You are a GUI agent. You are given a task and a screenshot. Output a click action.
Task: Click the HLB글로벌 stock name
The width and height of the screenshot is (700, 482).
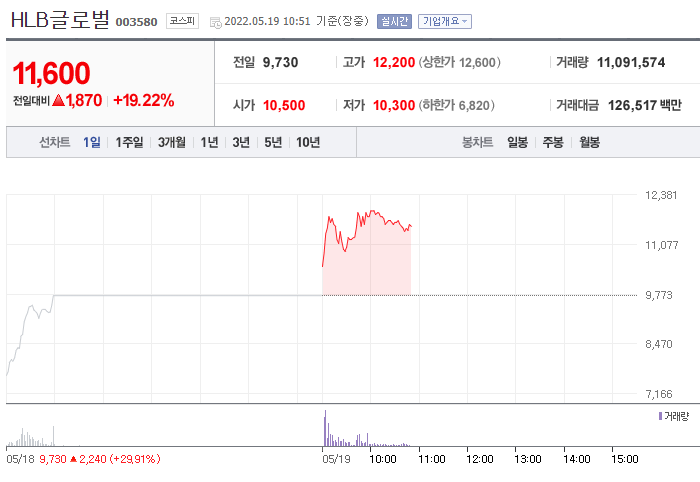[59, 19]
